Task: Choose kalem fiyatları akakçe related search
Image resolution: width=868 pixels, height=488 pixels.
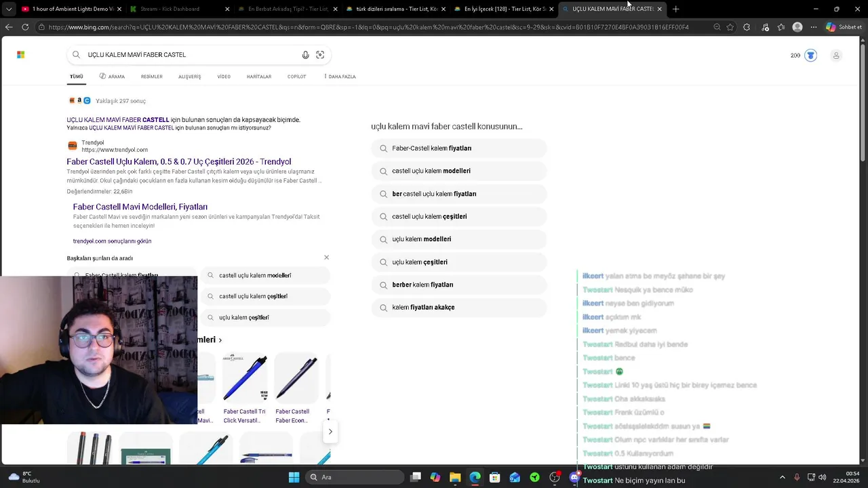Action: [459, 308]
